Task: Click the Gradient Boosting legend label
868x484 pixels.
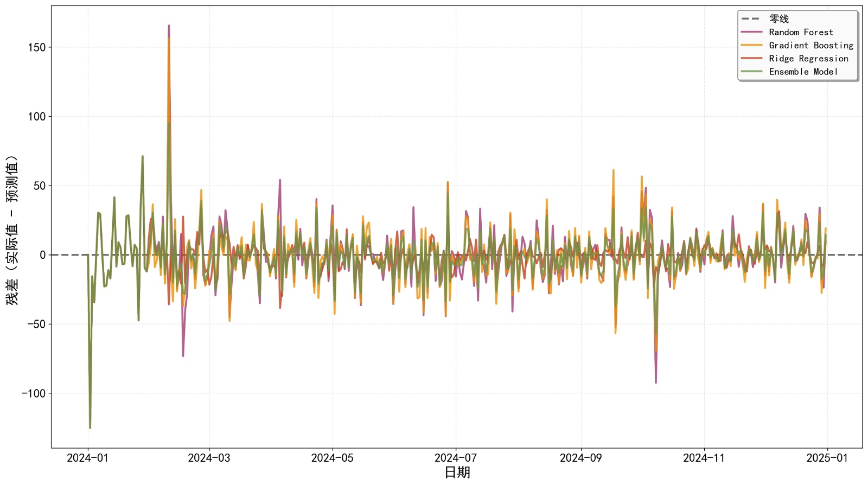Action: tap(810, 46)
